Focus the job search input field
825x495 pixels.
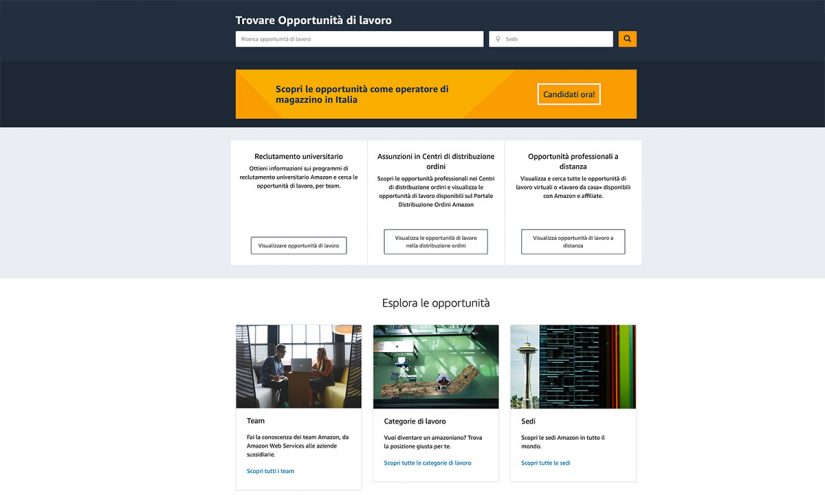[x=359, y=39]
